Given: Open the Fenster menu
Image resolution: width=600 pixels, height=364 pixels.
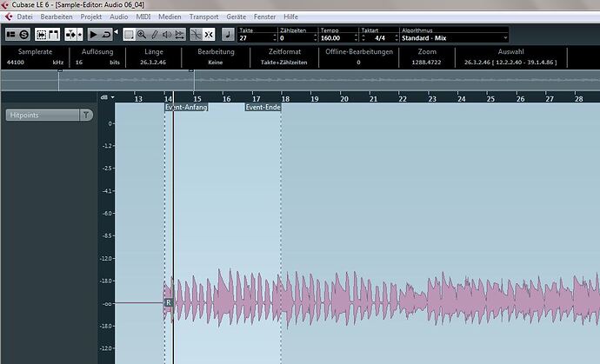Looking at the screenshot, I should pos(265,17).
